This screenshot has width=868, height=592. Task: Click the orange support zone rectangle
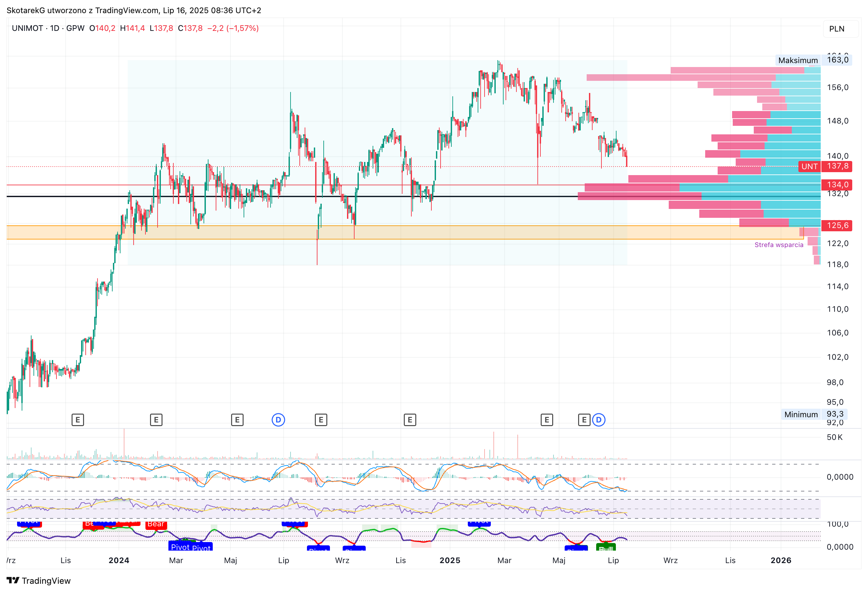[x=405, y=233]
